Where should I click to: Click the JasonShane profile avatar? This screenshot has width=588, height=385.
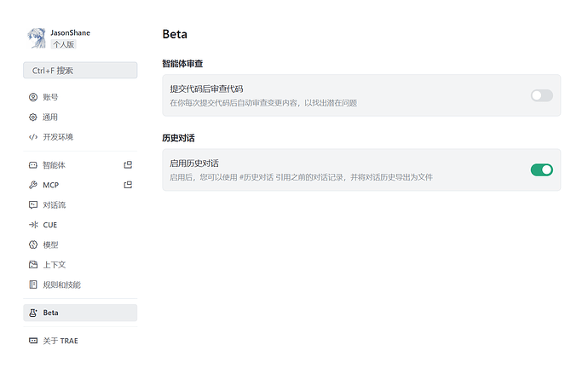point(37,38)
